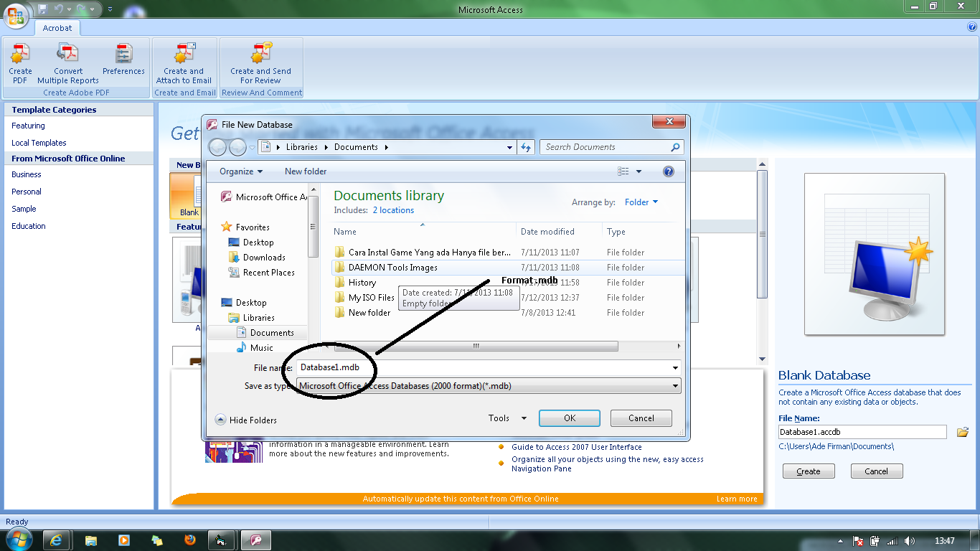Open the Organize dropdown
This screenshot has width=980, height=551.
coord(240,171)
